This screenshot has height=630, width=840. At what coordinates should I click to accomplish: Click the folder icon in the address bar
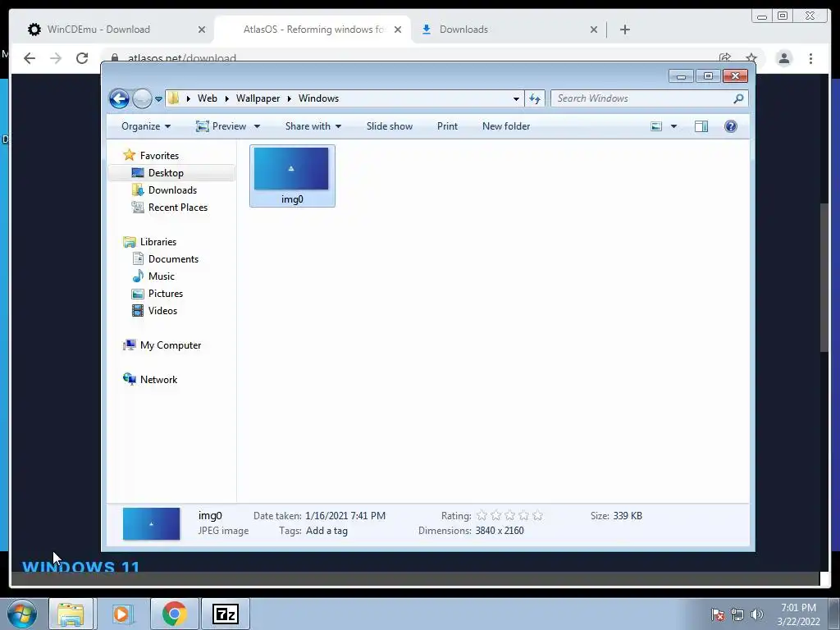pyautogui.click(x=174, y=98)
